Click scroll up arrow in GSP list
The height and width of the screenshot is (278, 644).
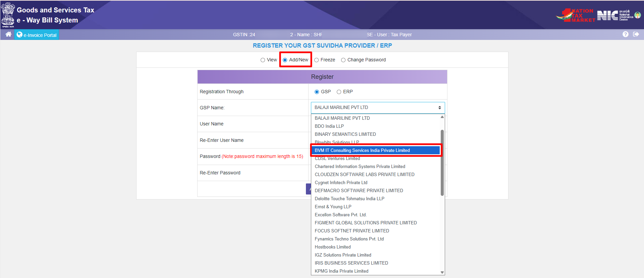(442, 117)
